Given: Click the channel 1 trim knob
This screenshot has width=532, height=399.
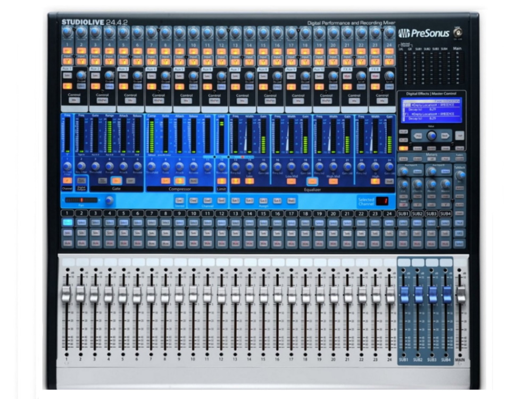Looking at the screenshot, I should pyautogui.click(x=67, y=32).
